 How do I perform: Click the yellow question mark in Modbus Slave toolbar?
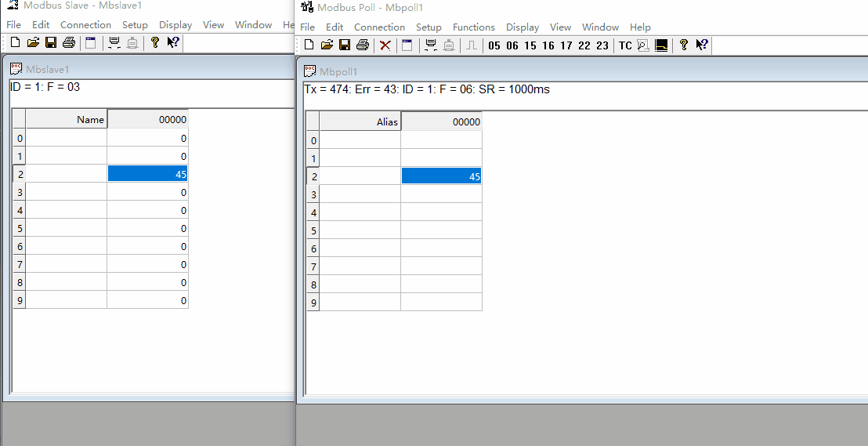155,42
